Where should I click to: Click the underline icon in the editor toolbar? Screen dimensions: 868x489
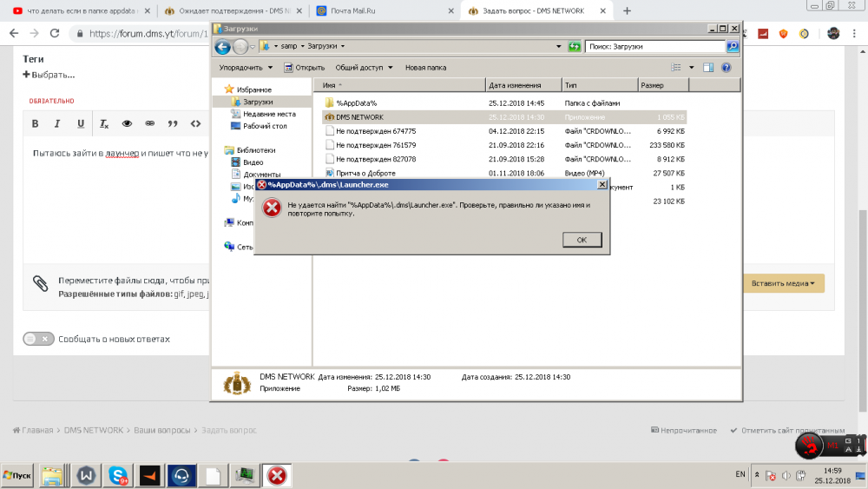coord(81,124)
